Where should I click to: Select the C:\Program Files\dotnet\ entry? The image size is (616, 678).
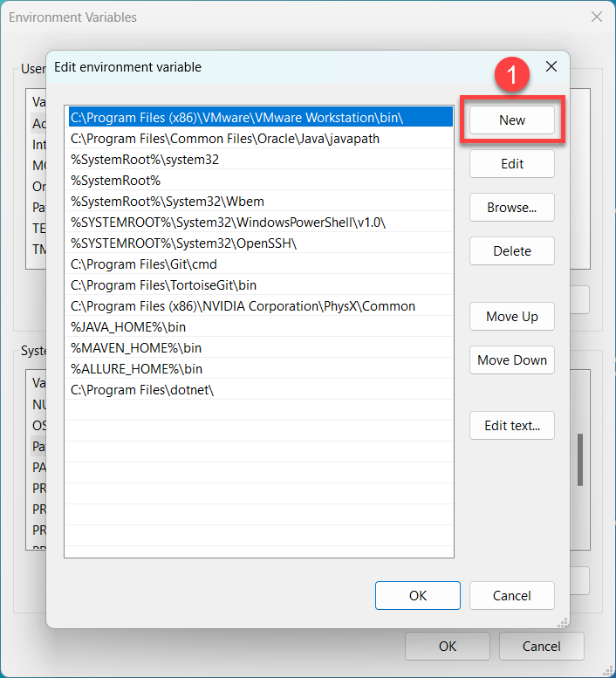click(x=261, y=390)
